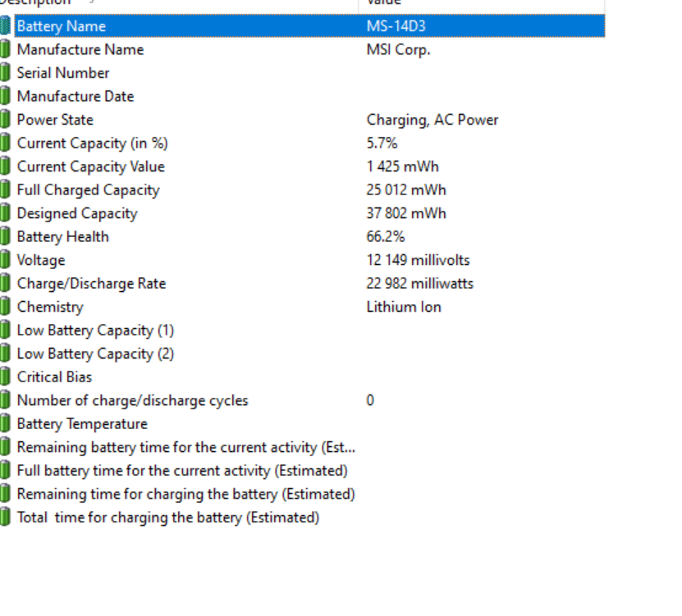The height and width of the screenshot is (616, 682).
Task: Select Full battery time for current activity label
Action: click(x=182, y=472)
